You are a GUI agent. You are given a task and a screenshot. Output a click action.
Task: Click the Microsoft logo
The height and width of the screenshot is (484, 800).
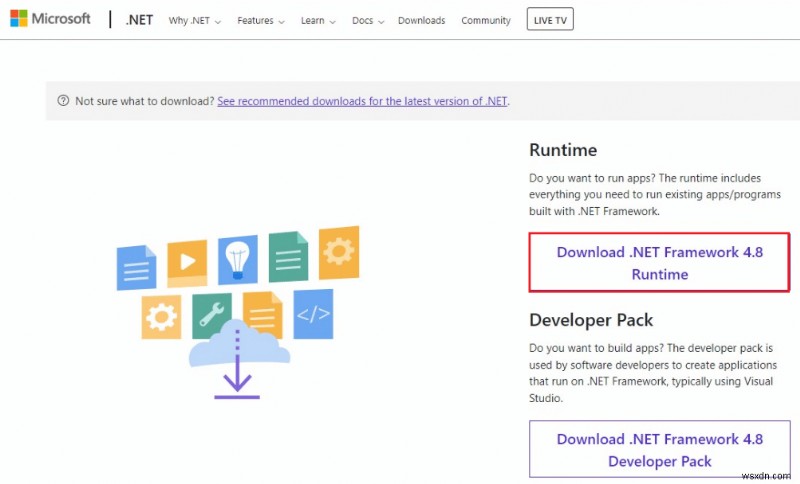pos(50,19)
